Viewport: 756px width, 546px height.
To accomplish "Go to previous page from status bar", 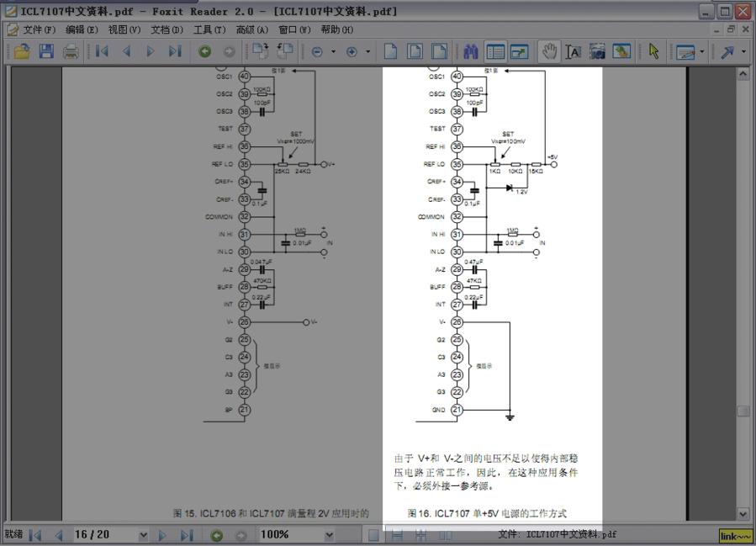I will [60, 535].
